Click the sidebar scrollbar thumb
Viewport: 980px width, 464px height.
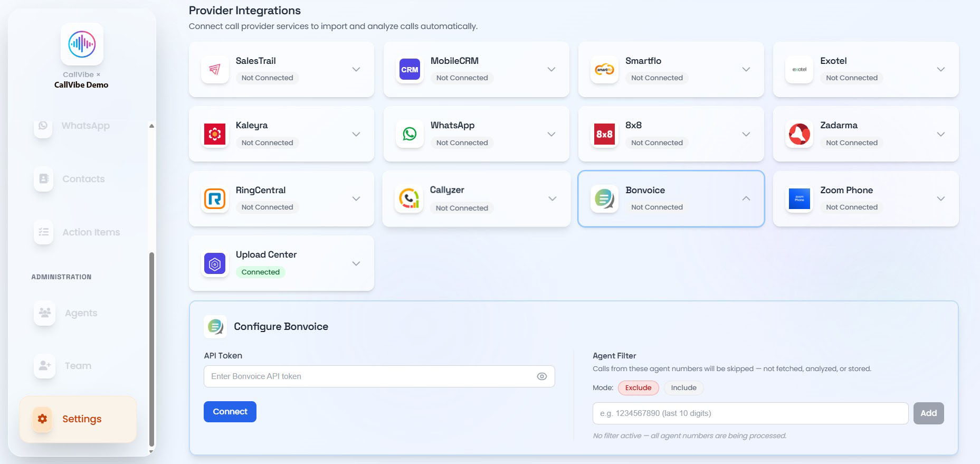point(152,349)
